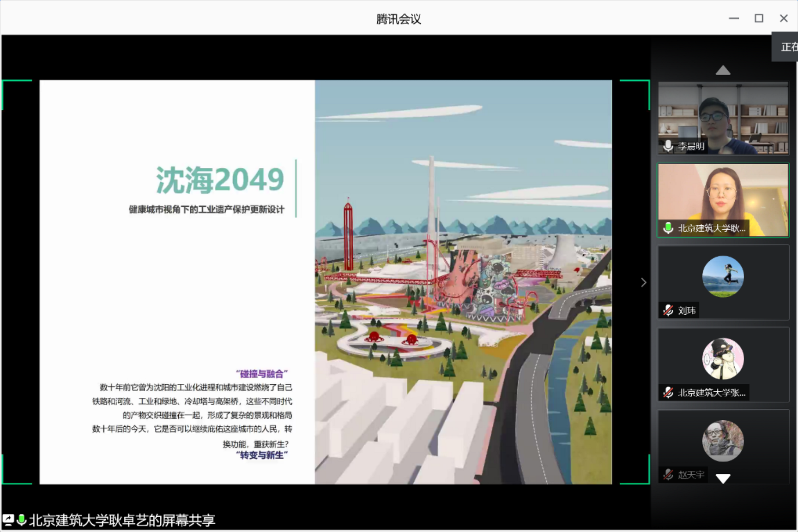The width and height of the screenshot is (798, 532).
Task: Click the 正在 status badge at top right
Action: 787,47
